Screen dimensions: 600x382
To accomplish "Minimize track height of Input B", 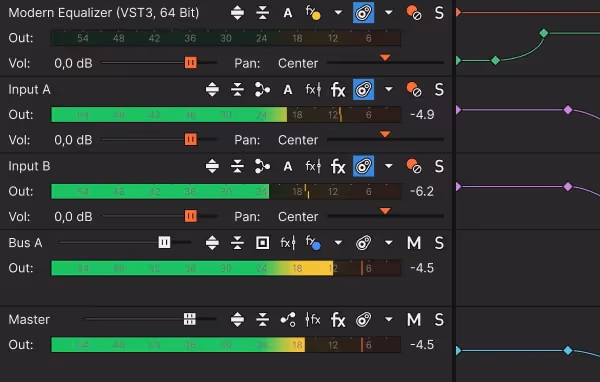I will click(x=237, y=167).
